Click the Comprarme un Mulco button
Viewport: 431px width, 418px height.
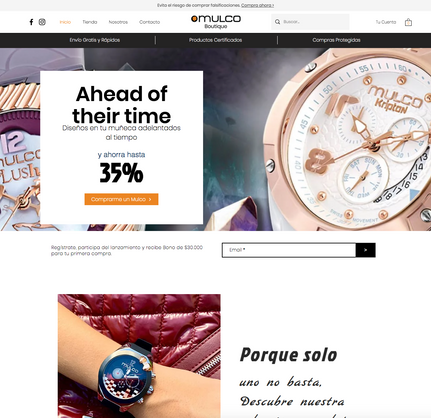(121, 199)
